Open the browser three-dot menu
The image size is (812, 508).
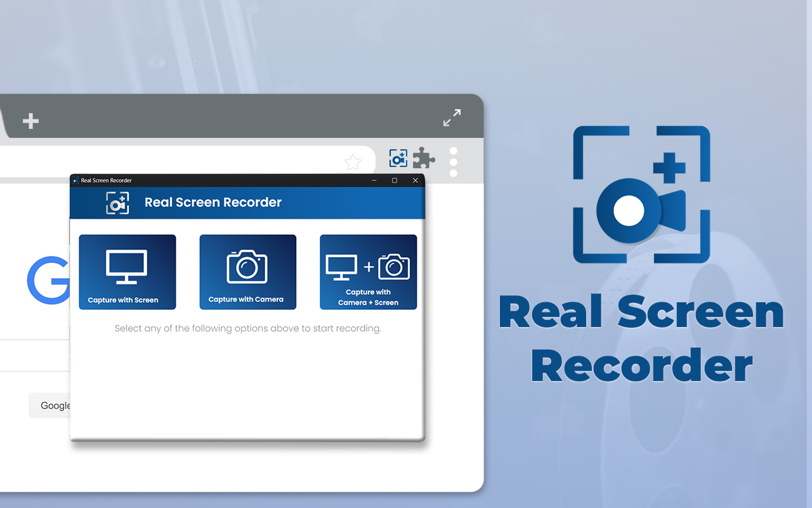click(x=454, y=162)
